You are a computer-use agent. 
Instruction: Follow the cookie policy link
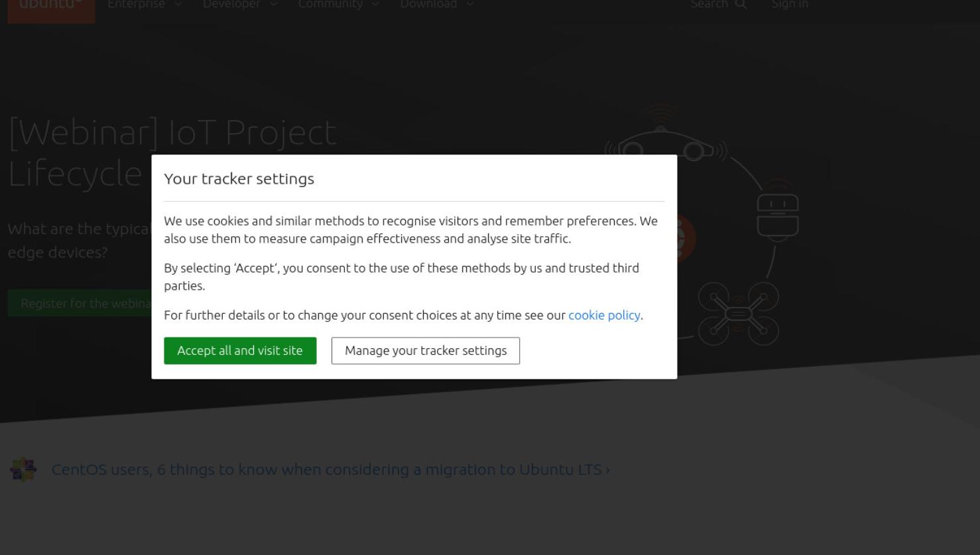point(604,316)
